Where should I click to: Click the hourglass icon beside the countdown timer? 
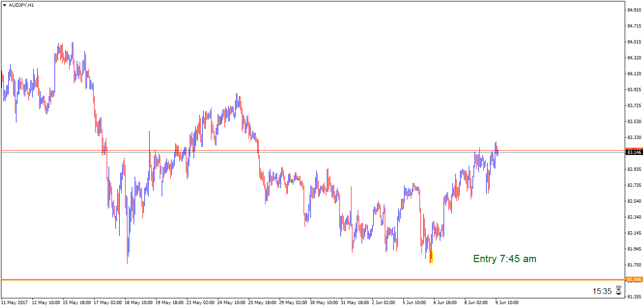(618, 291)
